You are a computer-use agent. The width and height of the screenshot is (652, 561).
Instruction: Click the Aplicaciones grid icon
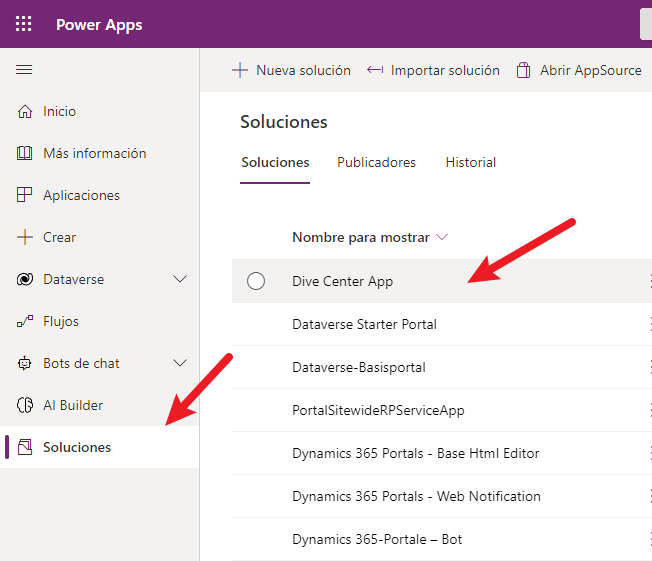pos(25,195)
